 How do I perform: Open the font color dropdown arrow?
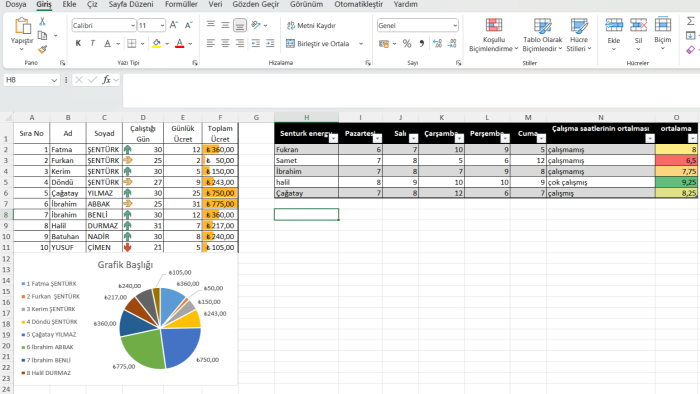[x=190, y=44]
